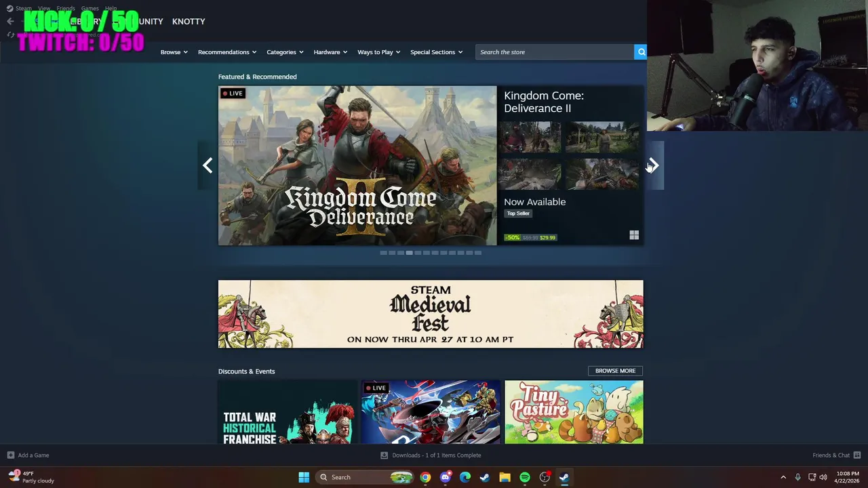This screenshot has width=868, height=488.
Task: Open the Steam Medieval Fest banner
Action: pos(431,314)
